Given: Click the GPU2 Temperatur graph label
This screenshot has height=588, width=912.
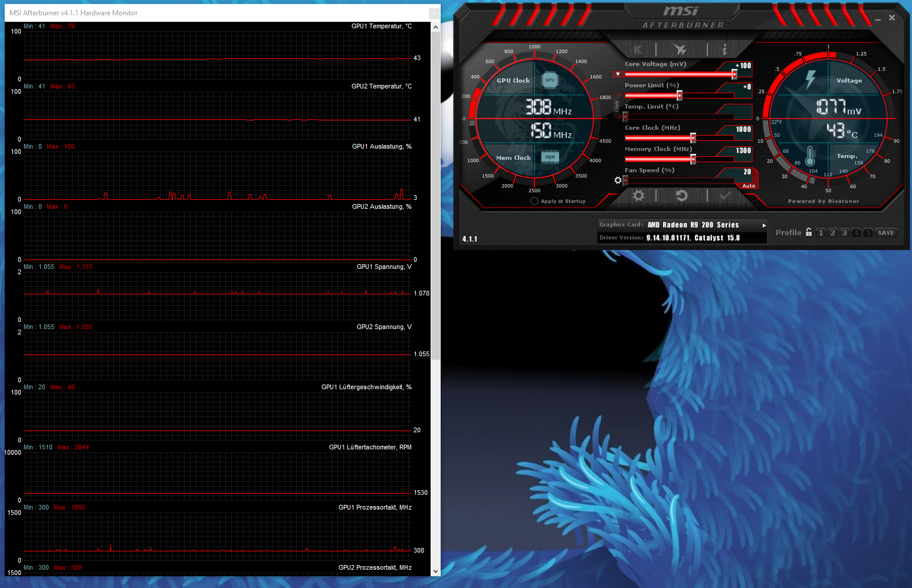Looking at the screenshot, I should (381, 86).
